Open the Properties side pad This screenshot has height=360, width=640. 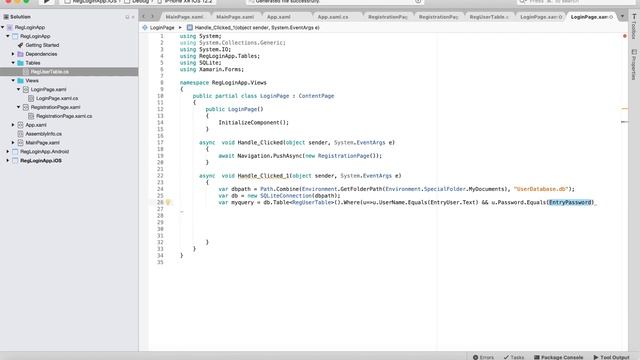(634, 64)
